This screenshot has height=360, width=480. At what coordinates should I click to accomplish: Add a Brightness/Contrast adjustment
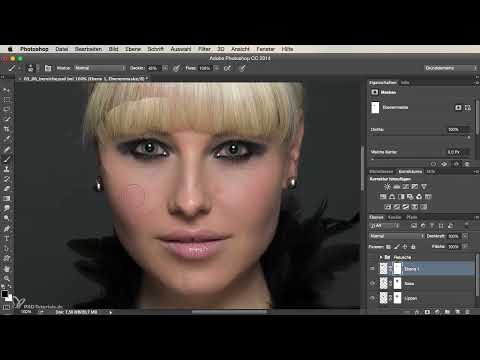point(387,187)
